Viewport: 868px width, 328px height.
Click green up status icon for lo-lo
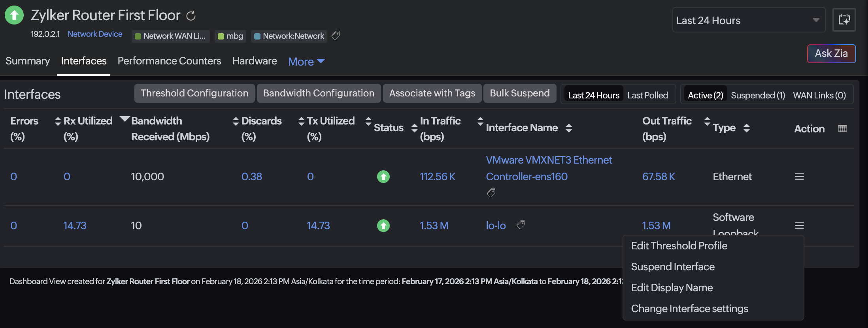[383, 226]
